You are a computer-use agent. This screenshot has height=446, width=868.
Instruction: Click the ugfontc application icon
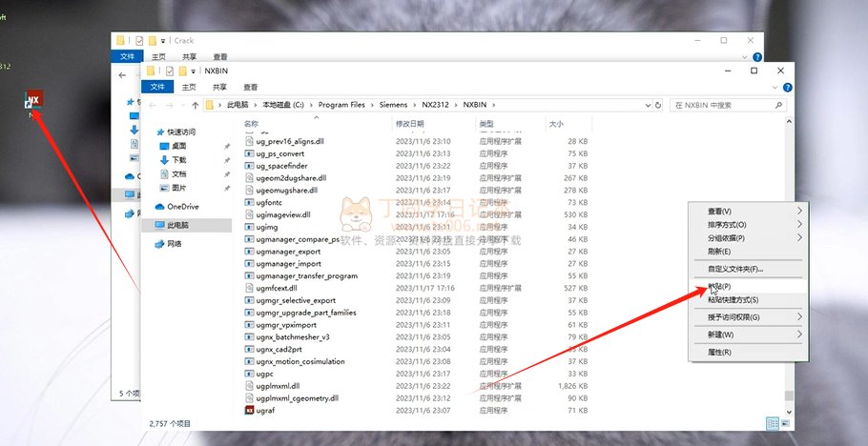[x=249, y=203]
